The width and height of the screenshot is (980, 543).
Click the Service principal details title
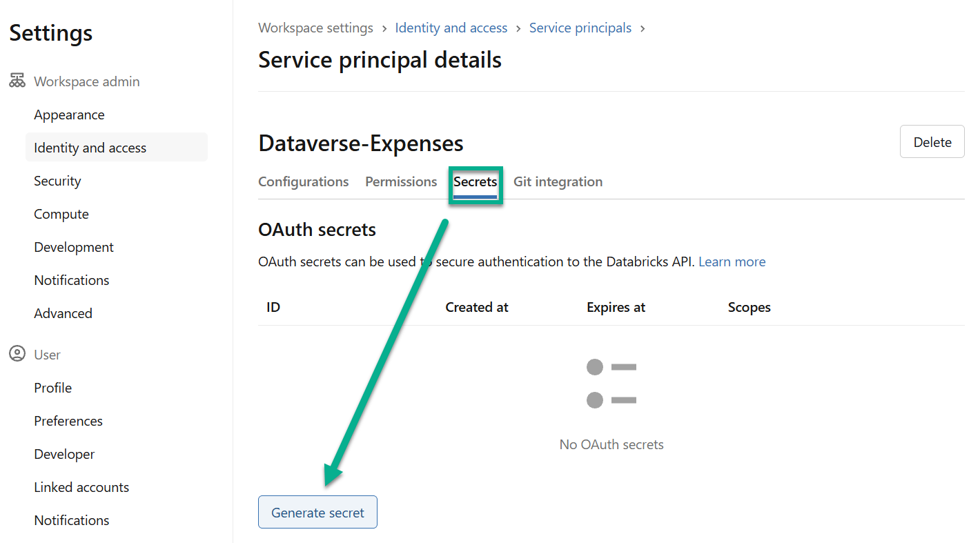pos(380,60)
